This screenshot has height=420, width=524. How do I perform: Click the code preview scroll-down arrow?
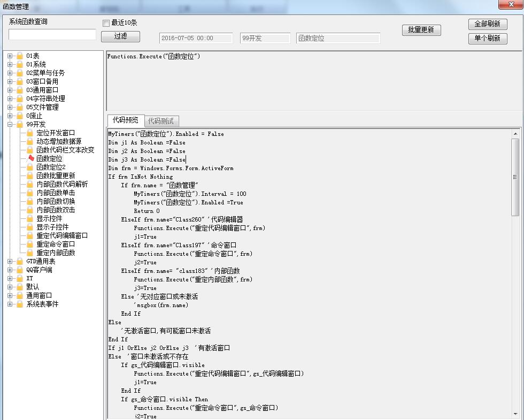point(515,414)
